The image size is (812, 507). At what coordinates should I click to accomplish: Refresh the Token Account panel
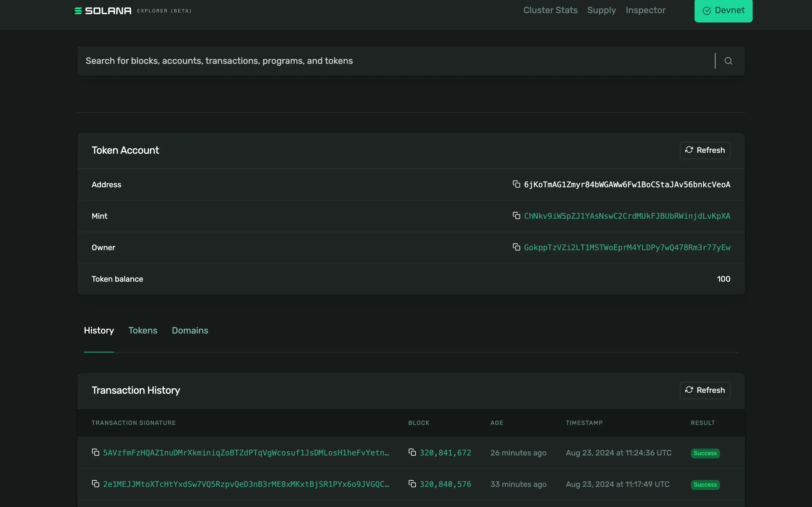point(705,150)
